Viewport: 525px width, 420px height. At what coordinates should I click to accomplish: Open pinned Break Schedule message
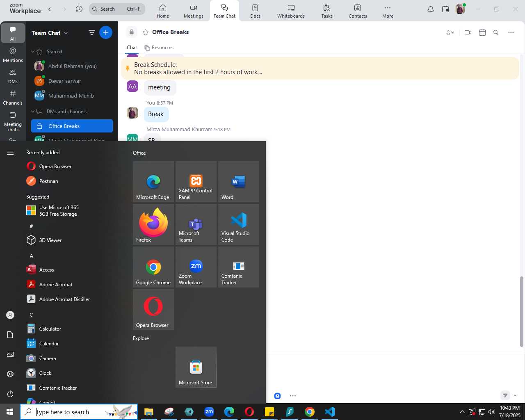[x=320, y=68]
